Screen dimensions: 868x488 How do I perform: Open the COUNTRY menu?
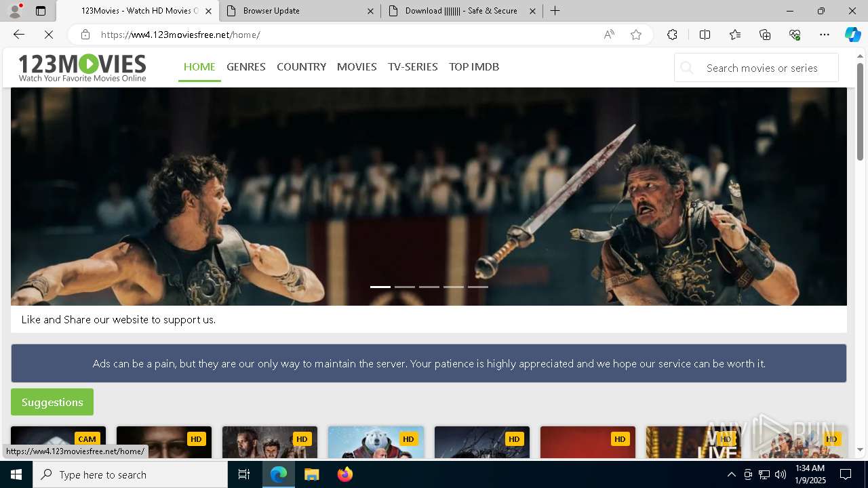[x=301, y=66]
